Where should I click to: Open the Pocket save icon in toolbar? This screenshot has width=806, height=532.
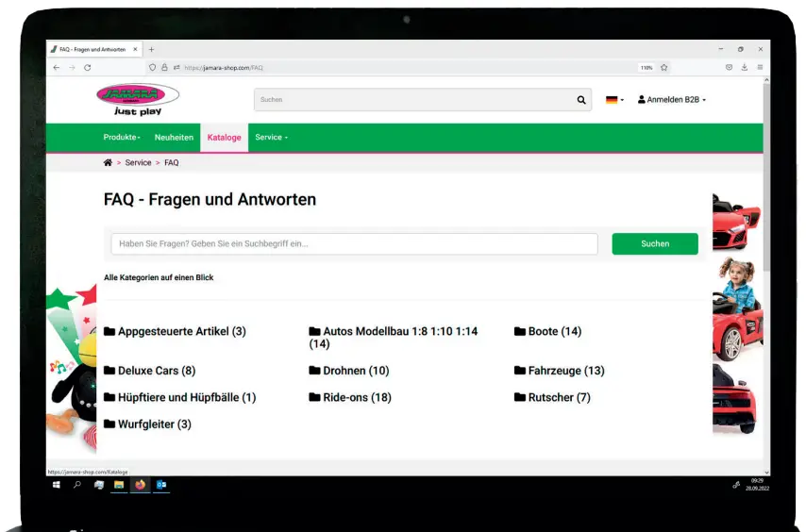[729, 67]
